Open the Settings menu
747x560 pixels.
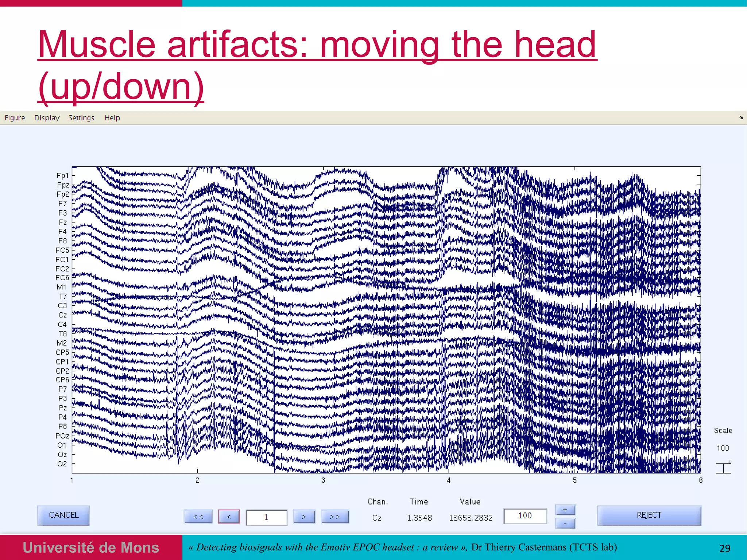(81, 118)
